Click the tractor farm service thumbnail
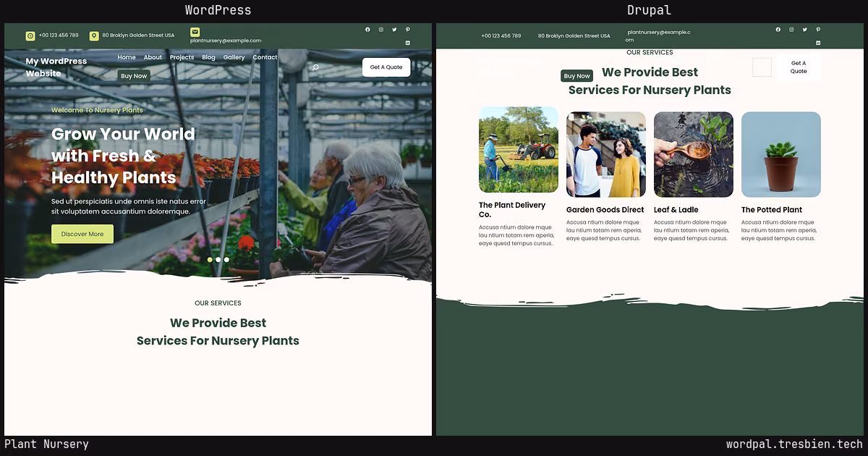Viewport: 868px width, 456px height. click(519, 150)
